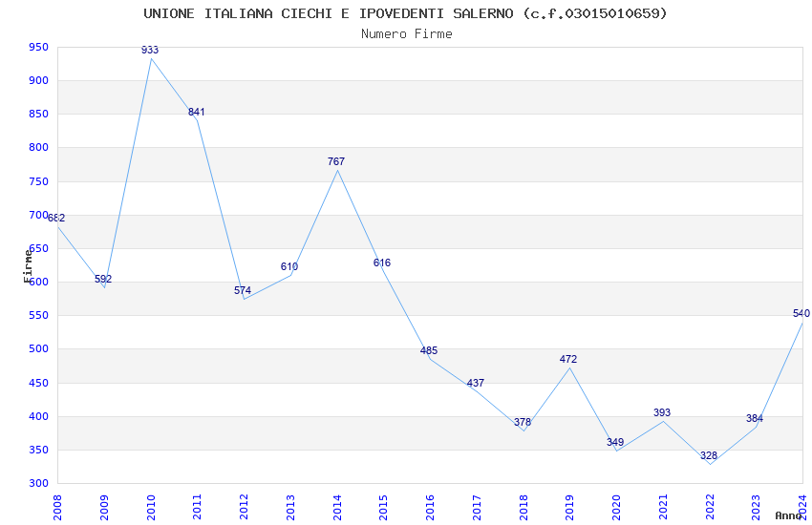Click the x-axis year label 2013
The image size is (812, 525).
click(x=290, y=507)
